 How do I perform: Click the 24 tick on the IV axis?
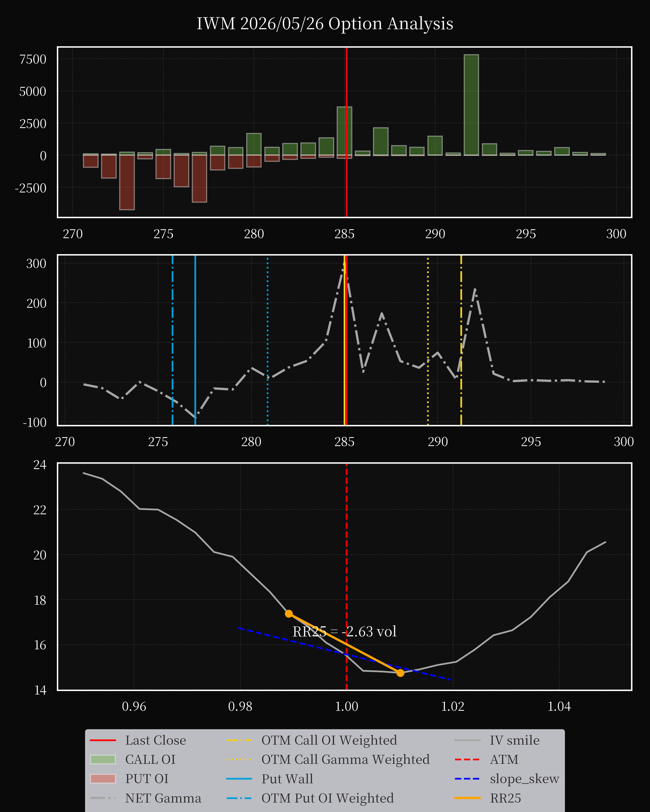(40, 465)
